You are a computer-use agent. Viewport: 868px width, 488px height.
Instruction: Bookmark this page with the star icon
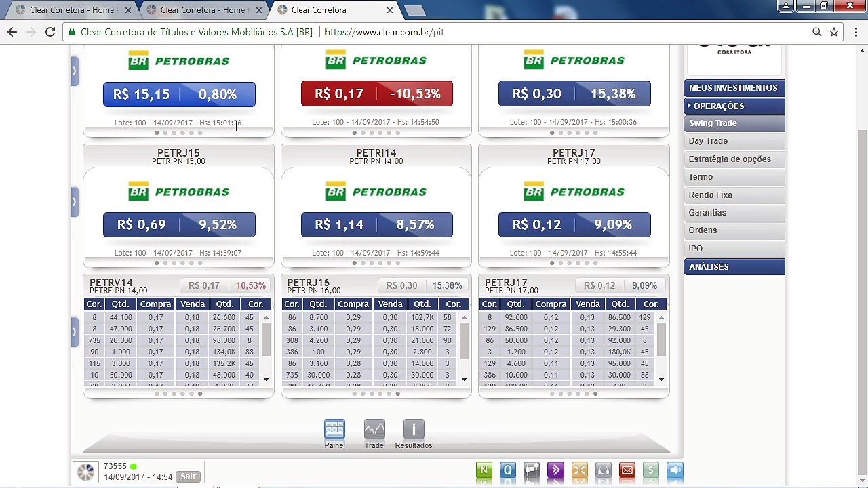834,32
